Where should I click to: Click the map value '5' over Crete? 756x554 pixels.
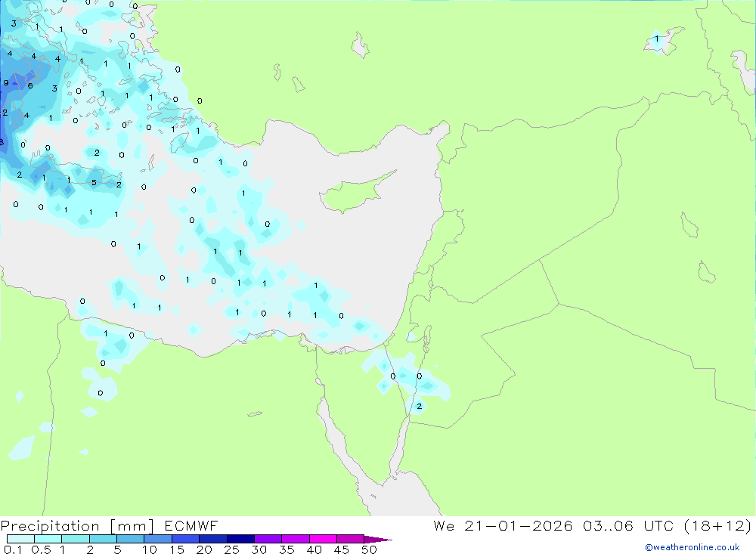pyautogui.click(x=94, y=183)
